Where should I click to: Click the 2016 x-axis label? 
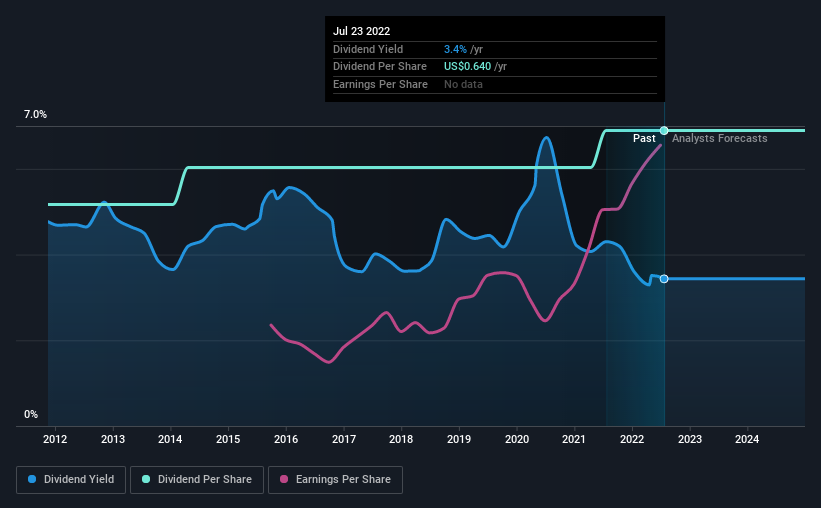click(286, 439)
